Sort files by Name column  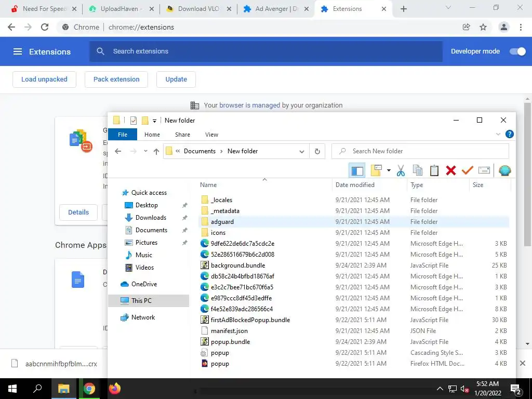(x=208, y=185)
